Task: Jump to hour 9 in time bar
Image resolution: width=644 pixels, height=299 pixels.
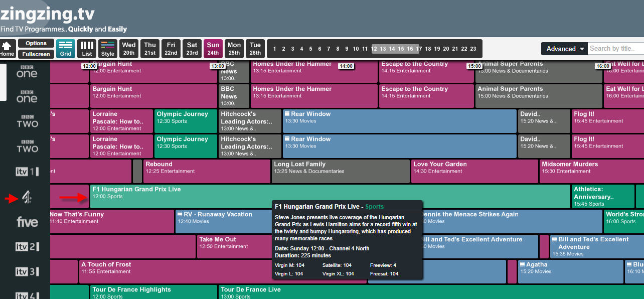Action: point(347,49)
